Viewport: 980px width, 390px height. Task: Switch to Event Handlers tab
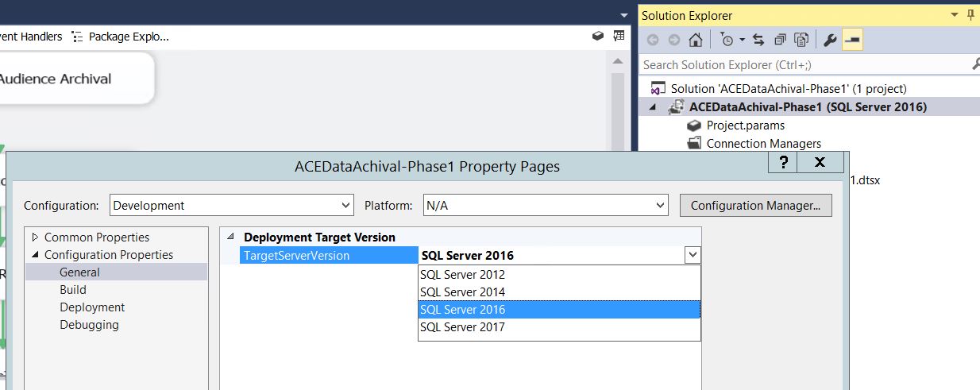31,37
